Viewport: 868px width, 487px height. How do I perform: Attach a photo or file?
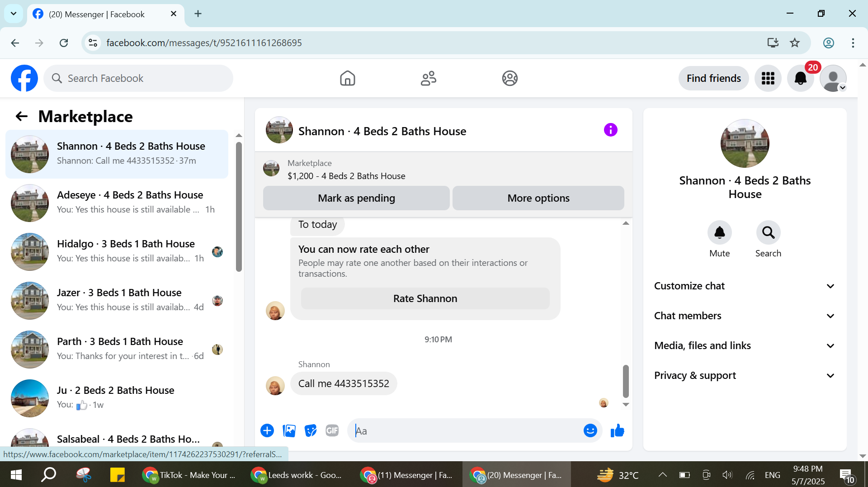(x=289, y=431)
